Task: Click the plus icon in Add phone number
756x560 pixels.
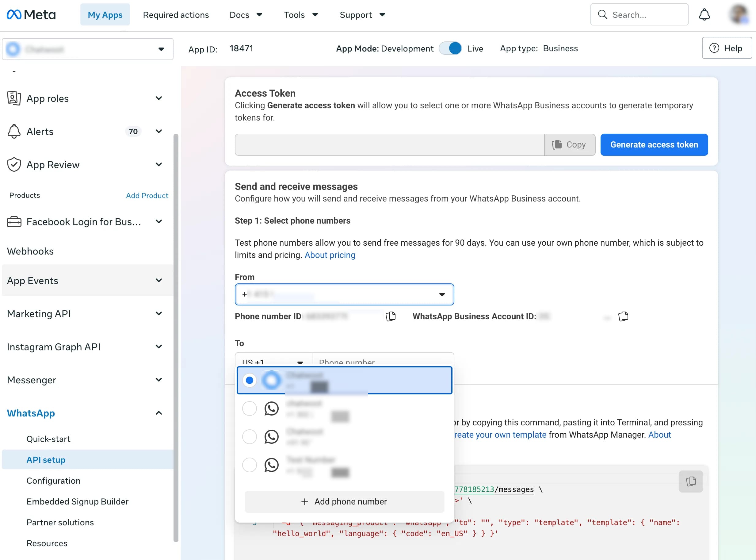Action: click(305, 502)
